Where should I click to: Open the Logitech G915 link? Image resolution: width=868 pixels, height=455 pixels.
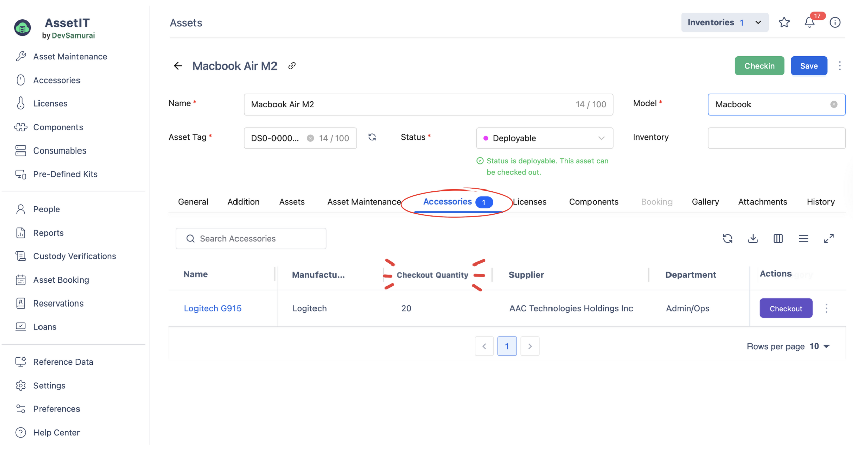[x=213, y=308]
